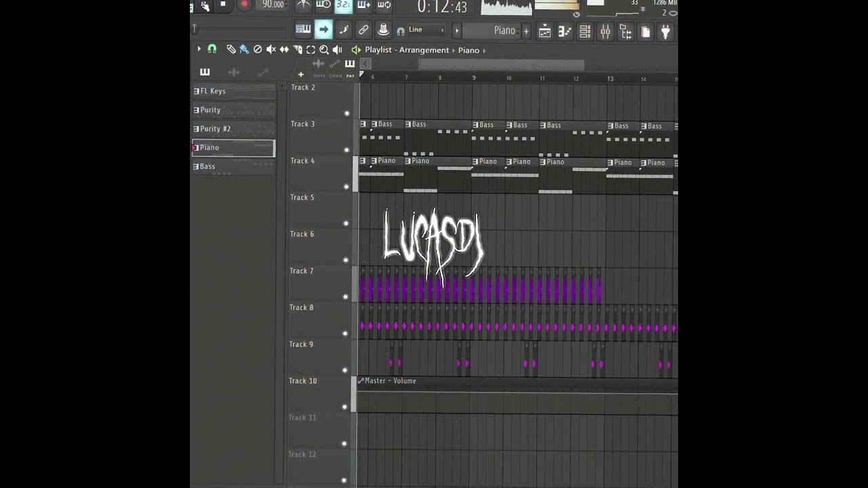Open Piano breadcrumb pattern menu
Viewport: 868px width, 488px height.
point(469,50)
